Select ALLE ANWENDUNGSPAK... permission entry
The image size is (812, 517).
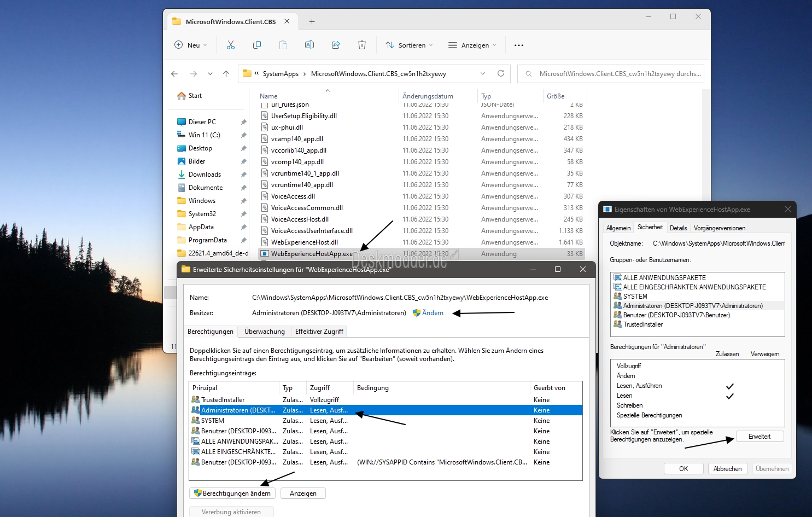coord(386,442)
